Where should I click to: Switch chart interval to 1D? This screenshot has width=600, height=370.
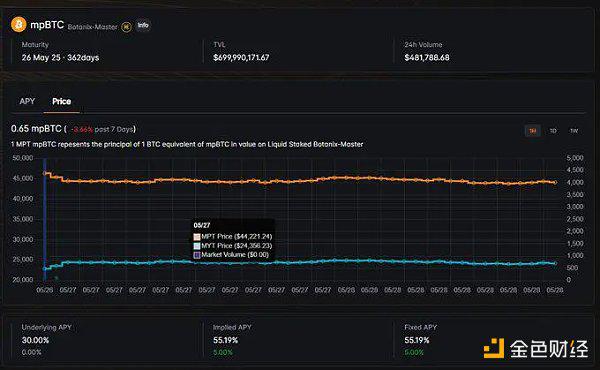click(553, 131)
